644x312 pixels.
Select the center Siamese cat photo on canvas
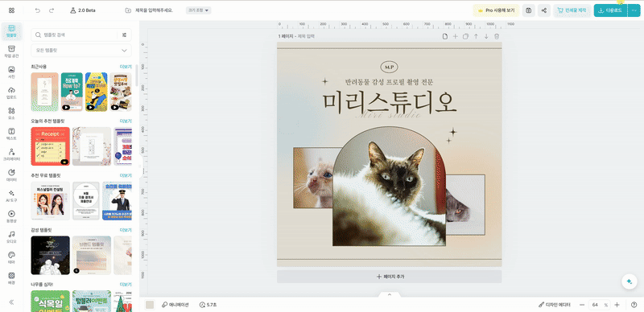(x=389, y=187)
